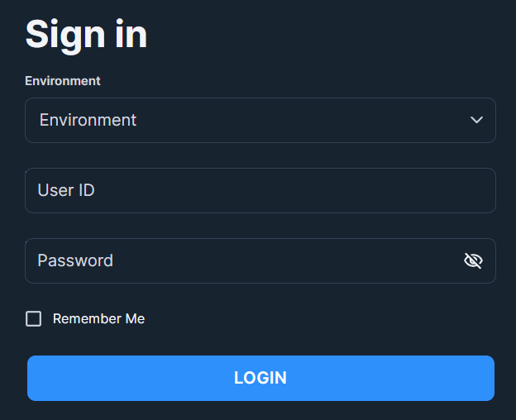Click the blue LOGIN button
Viewport: 516px width, 420px height.
pyautogui.click(x=260, y=378)
